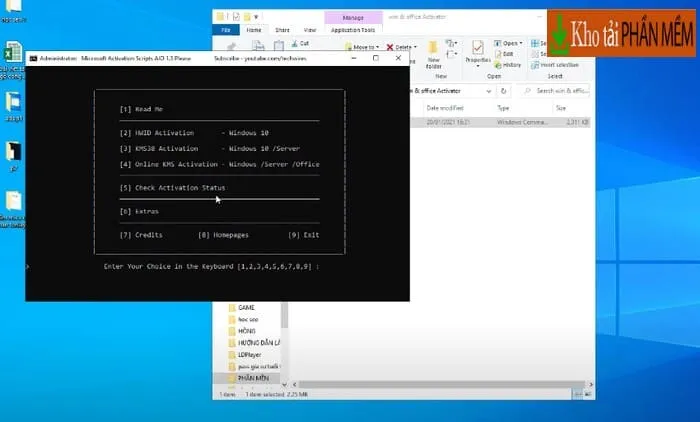This screenshot has width=700, height=422.
Task: Open Customize Quick Access Toolbar dropdown arrow
Action: pyautogui.click(x=256, y=17)
